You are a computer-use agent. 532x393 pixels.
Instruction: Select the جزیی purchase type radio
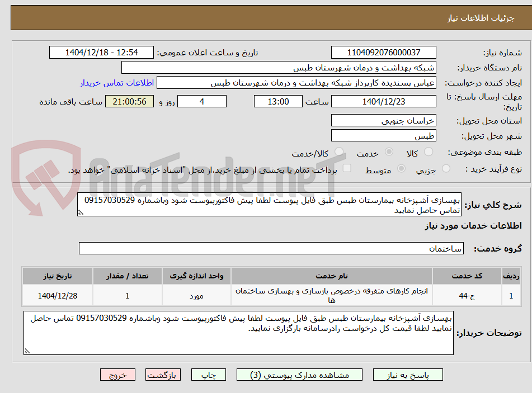point(446,168)
